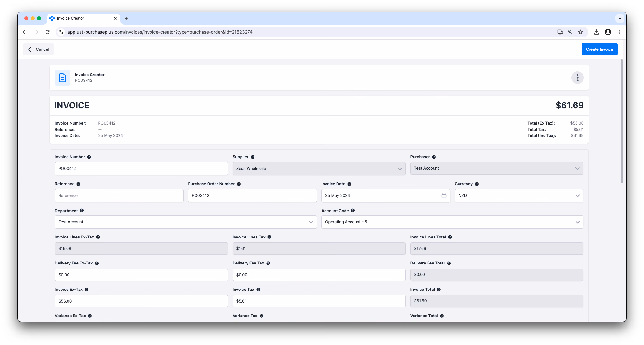
Task: Click the browser address bar URL
Action: coord(160,32)
